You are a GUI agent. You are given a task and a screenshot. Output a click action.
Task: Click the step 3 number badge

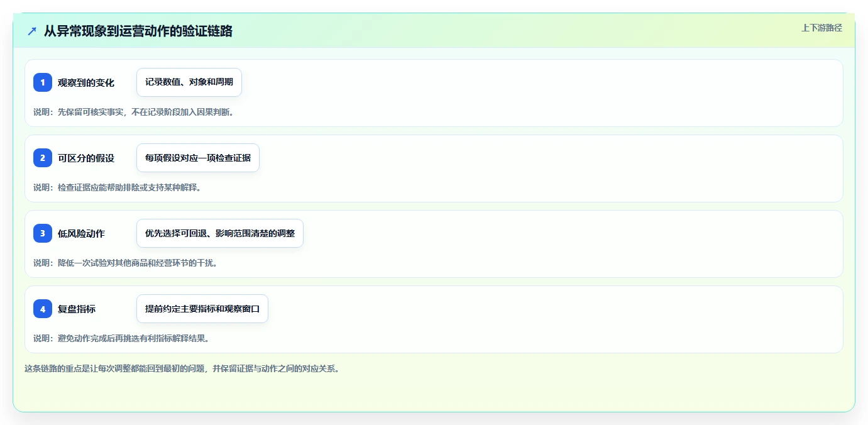(x=43, y=233)
